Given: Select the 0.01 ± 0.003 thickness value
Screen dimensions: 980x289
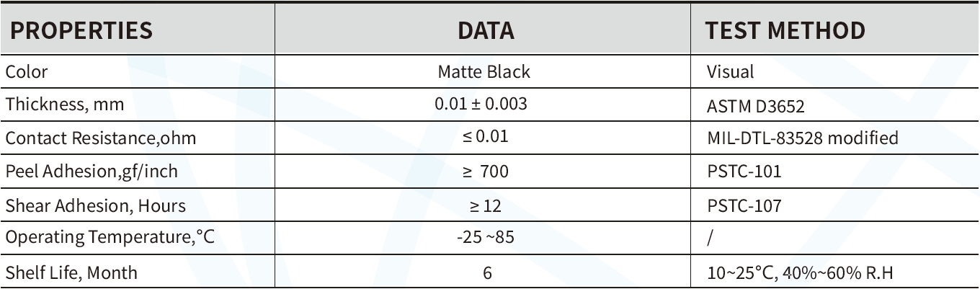Looking at the screenshot, I should pos(481,105).
